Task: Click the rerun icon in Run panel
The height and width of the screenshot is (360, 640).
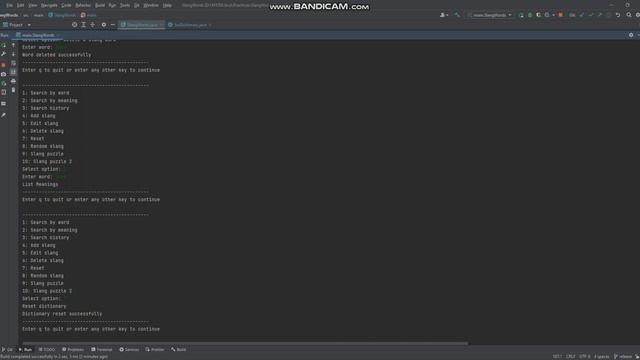Action: 4,45
